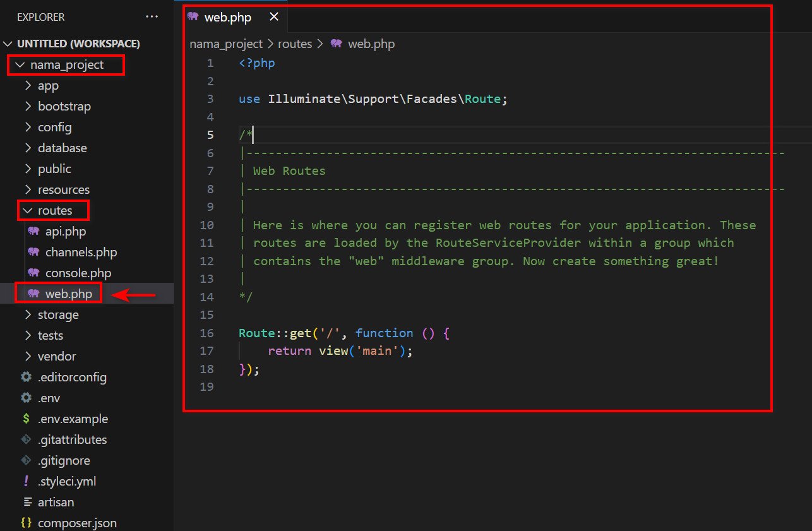Open composer.json braces icon file
The image size is (812, 531).
[26, 523]
